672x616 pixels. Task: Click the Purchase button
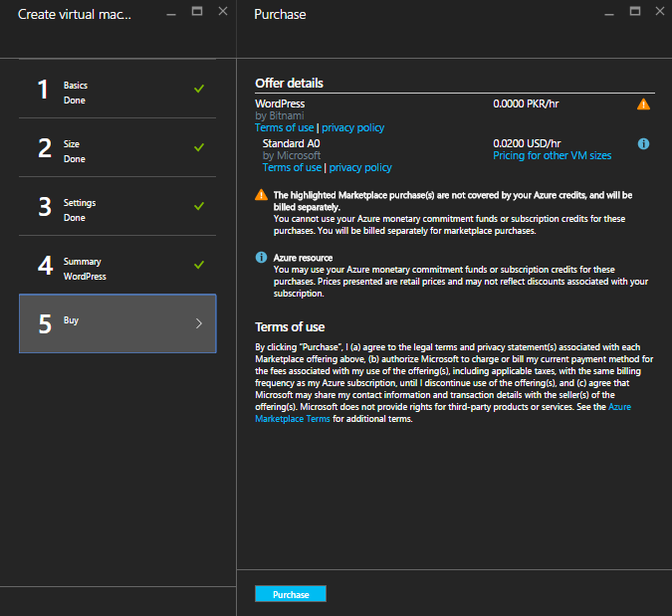(291, 594)
